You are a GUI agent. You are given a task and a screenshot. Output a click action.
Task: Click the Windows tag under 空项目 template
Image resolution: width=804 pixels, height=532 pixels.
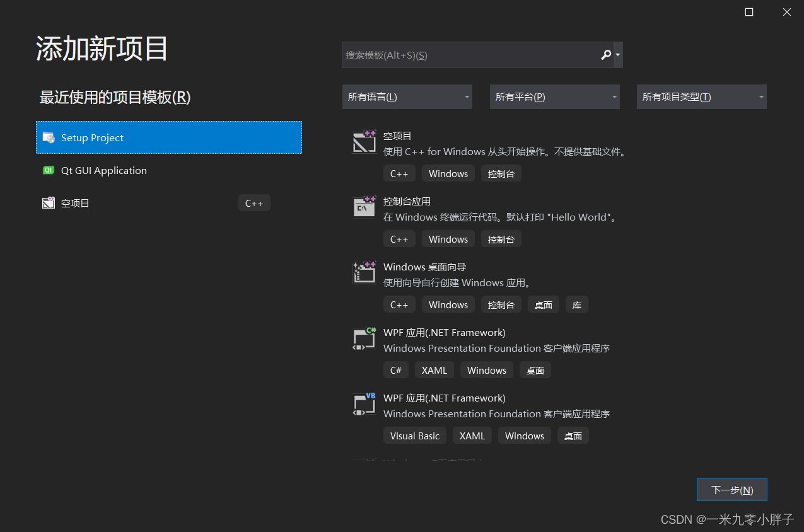click(448, 173)
